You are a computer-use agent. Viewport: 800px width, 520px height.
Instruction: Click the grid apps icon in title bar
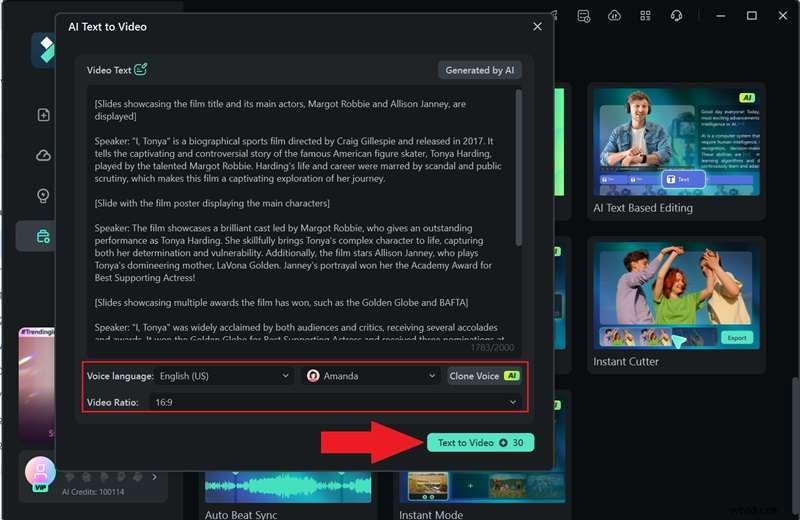[x=645, y=16]
